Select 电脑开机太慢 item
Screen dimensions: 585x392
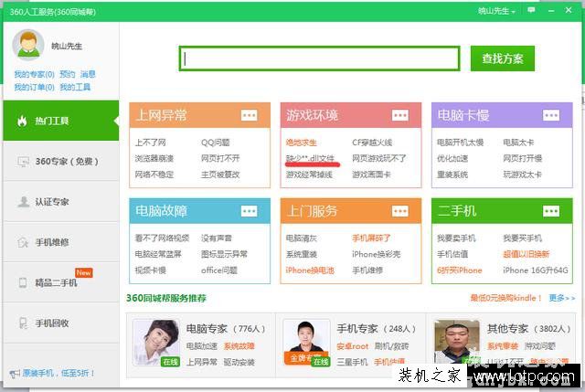point(460,143)
